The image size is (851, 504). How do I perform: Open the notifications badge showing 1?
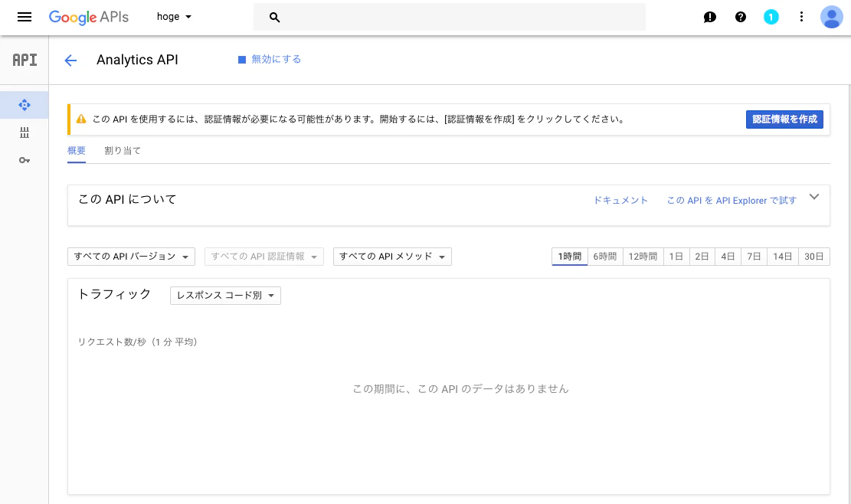(771, 18)
